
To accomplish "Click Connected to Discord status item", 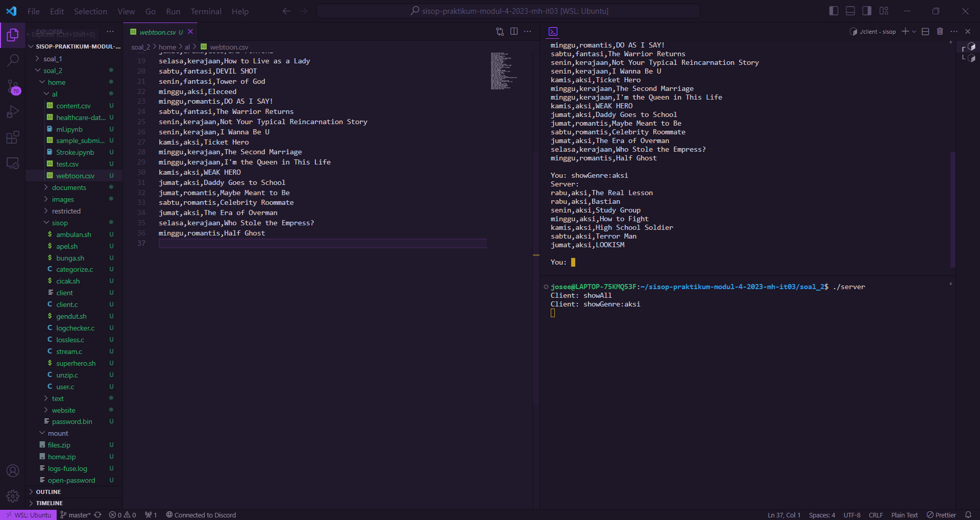I will pos(201,515).
